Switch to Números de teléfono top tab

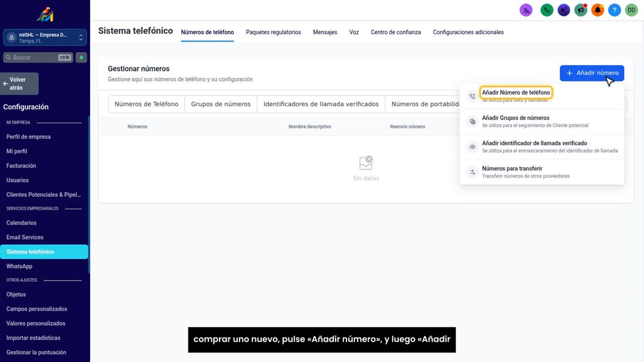click(207, 32)
